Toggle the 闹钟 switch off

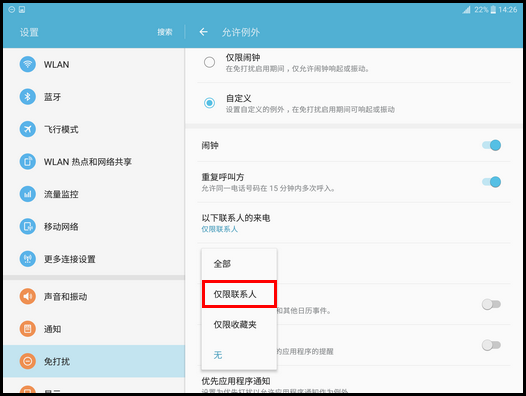click(491, 145)
